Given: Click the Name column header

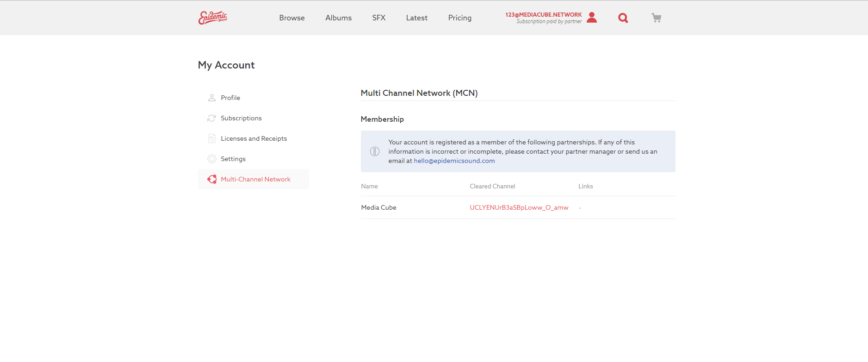Looking at the screenshot, I should (370, 186).
